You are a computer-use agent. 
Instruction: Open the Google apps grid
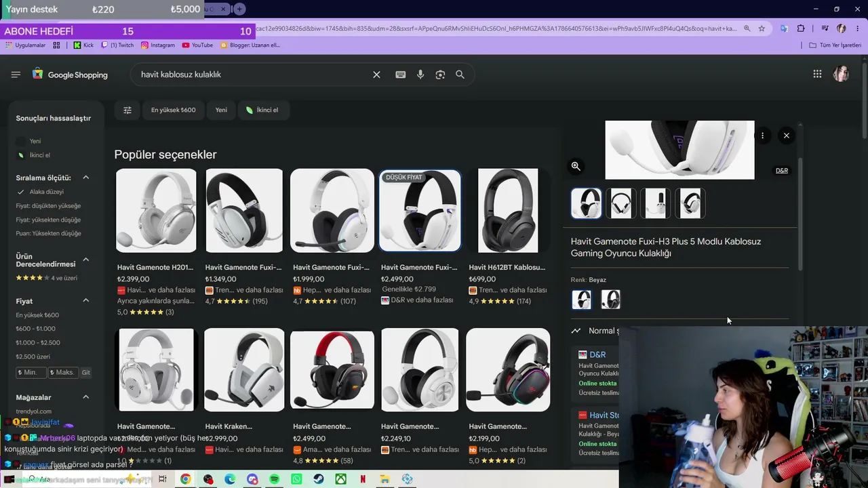[817, 74]
